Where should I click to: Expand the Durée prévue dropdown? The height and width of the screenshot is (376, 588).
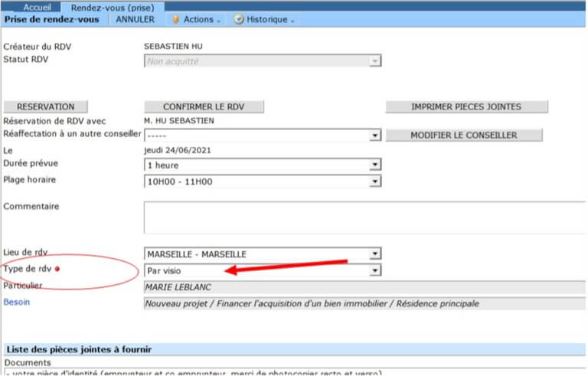(x=374, y=165)
